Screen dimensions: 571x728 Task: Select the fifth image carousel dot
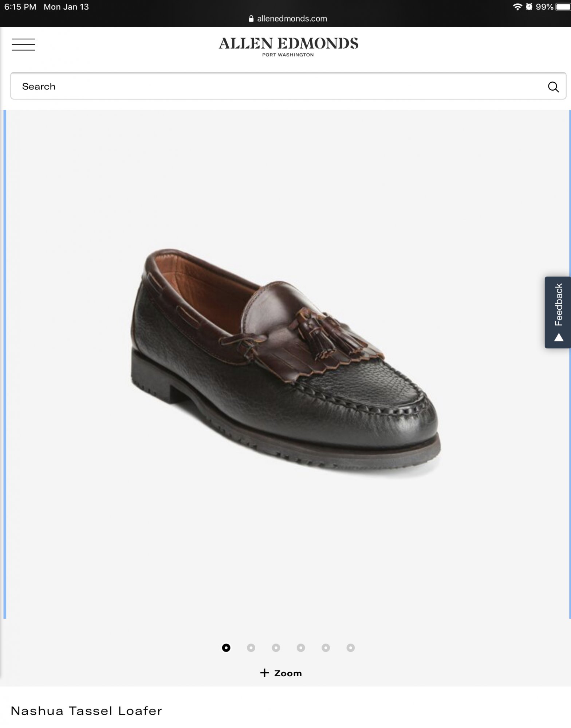[x=326, y=648]
